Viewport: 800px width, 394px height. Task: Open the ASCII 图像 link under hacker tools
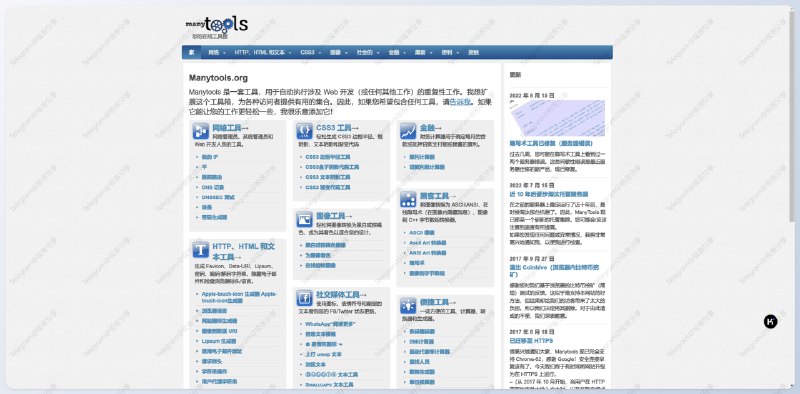422,233
